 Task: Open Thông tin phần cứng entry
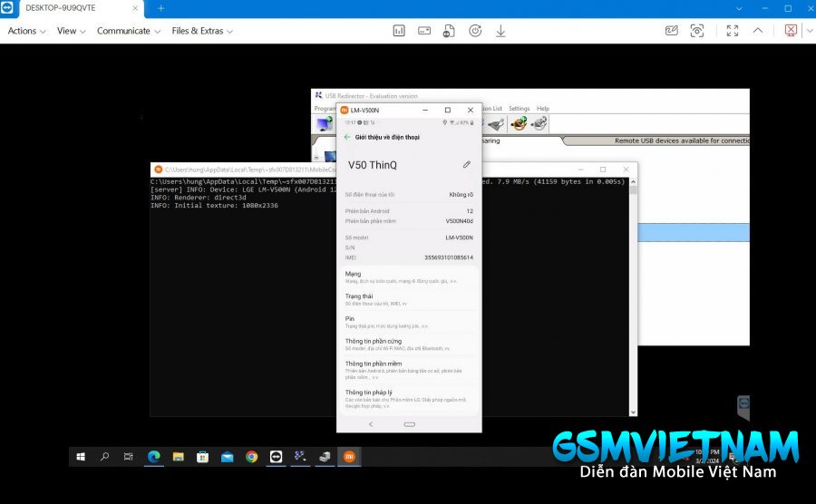(409, 344)
